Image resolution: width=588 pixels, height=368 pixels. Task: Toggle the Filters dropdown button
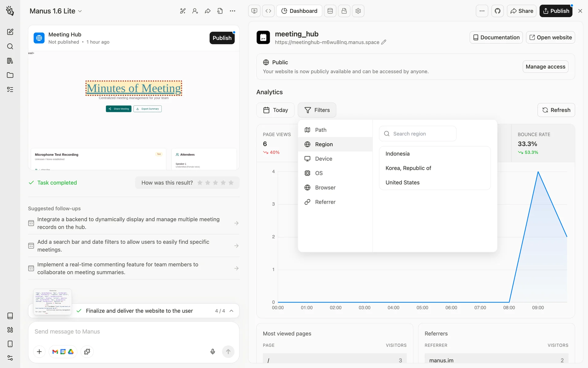(x=317, y=110)
